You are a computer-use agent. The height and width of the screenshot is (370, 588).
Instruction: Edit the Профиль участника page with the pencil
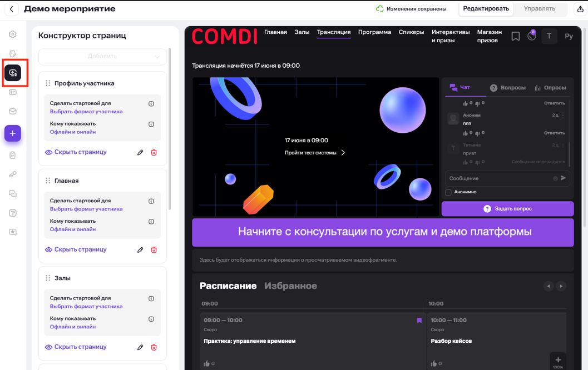(x=140, y=152)
